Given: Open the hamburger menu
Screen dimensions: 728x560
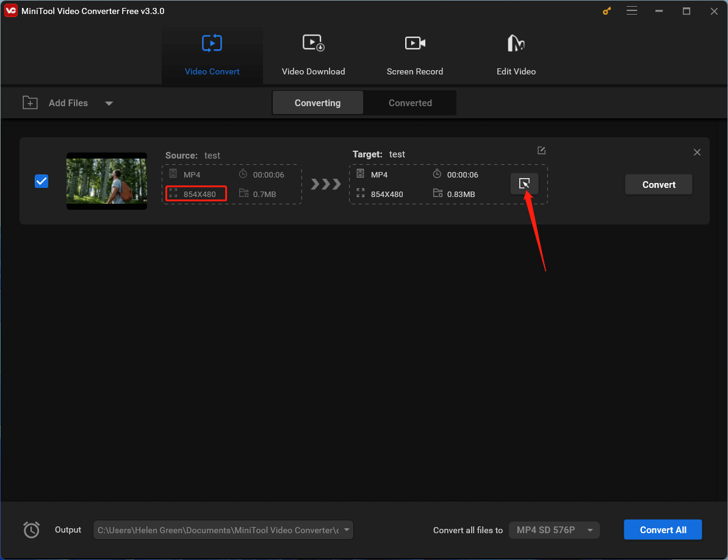Looking at the screenshot, I should click(632, 10).
